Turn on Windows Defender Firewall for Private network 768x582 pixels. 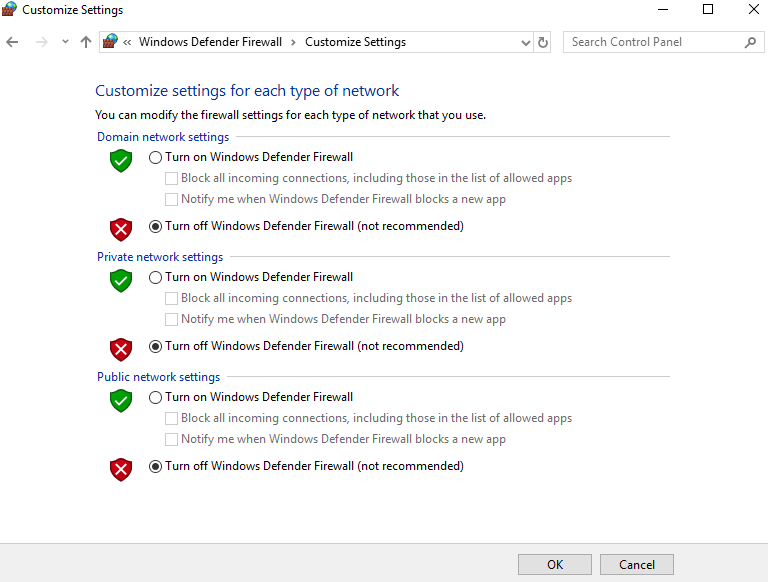tap(155, 277)
